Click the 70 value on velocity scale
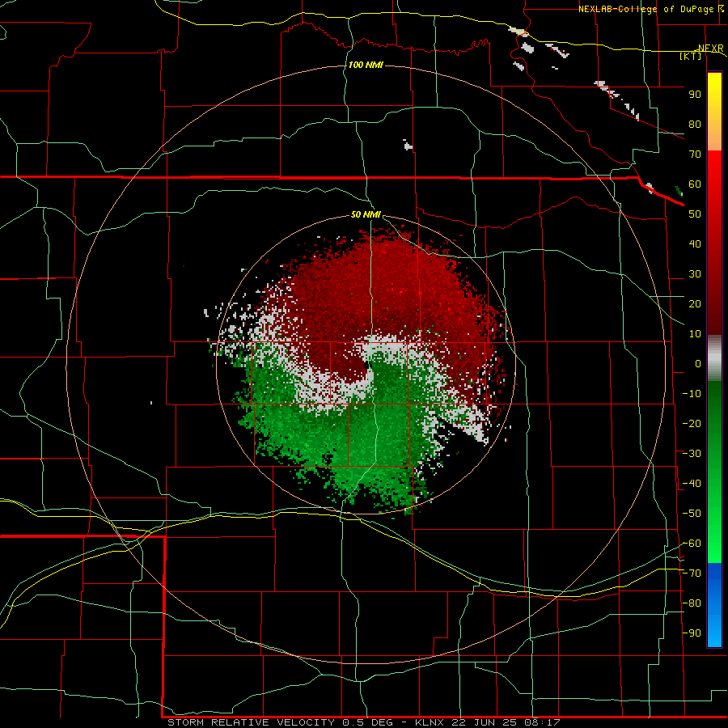728x728 pixels. pos(695,154)
